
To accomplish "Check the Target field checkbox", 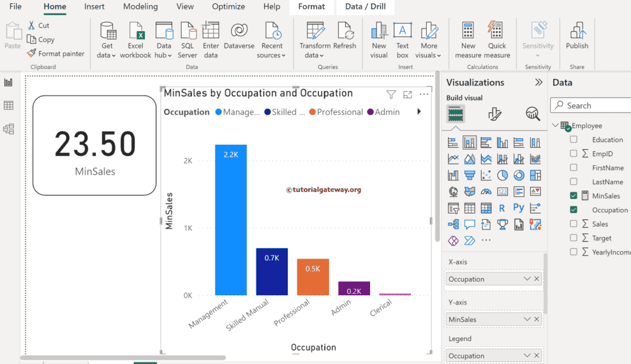I will coord(574,238).
